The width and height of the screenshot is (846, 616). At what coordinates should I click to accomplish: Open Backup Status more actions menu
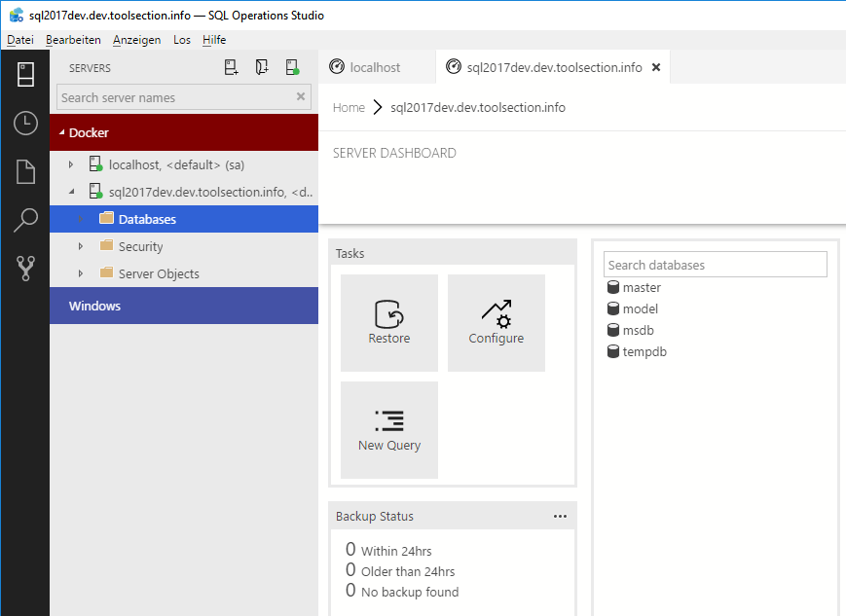point(560,516)
